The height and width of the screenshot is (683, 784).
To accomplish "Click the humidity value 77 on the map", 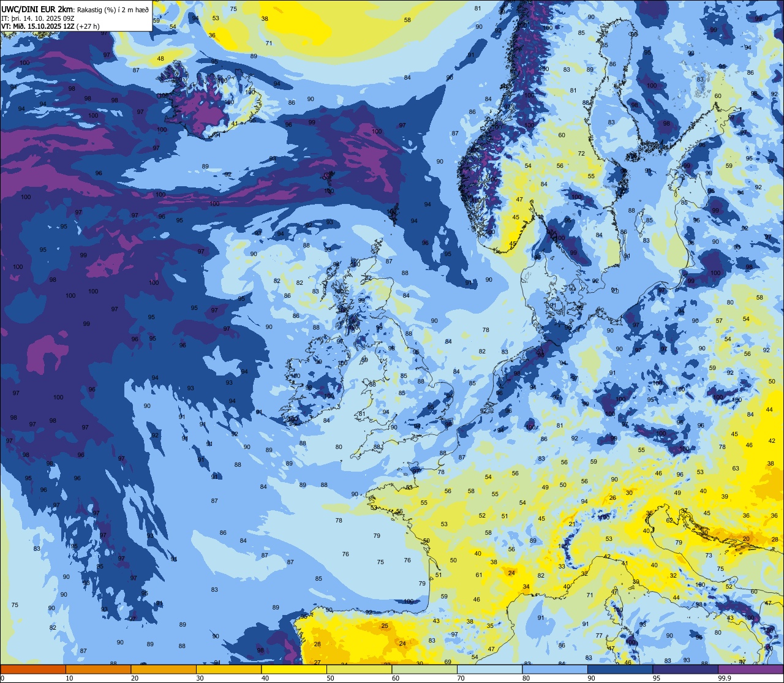I will point(599,635).
